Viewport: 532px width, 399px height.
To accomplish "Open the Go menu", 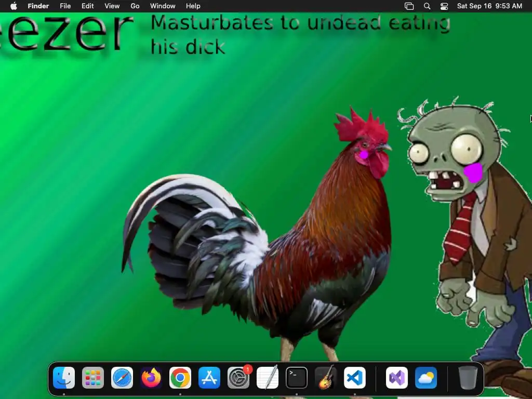I will [x=135, y=6].
